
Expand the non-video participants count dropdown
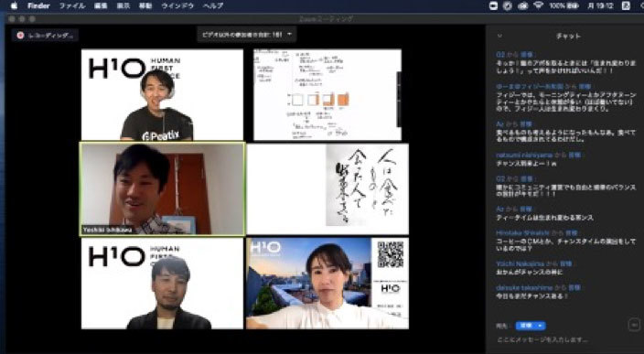pyautogui.click(x=246, y=35)
